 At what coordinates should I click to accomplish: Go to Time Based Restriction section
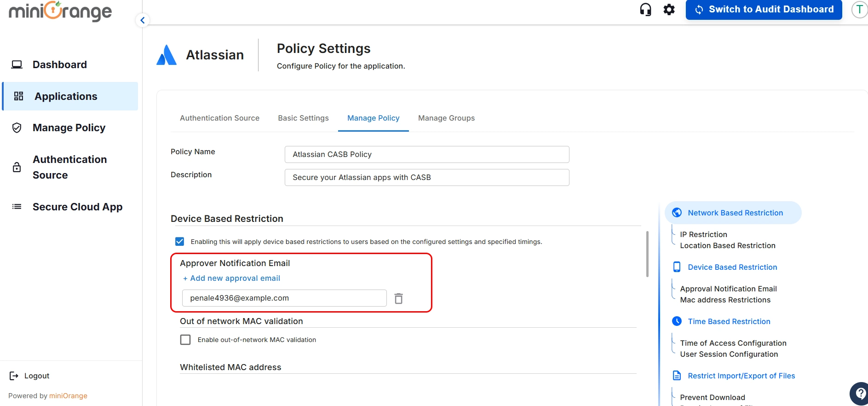click(x=729, y=321)
